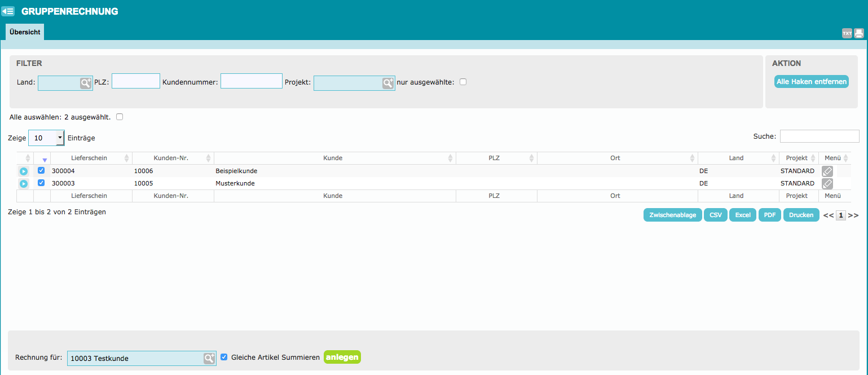Click into the Suche search field
868x375 pixels.
tap(819, 136)
